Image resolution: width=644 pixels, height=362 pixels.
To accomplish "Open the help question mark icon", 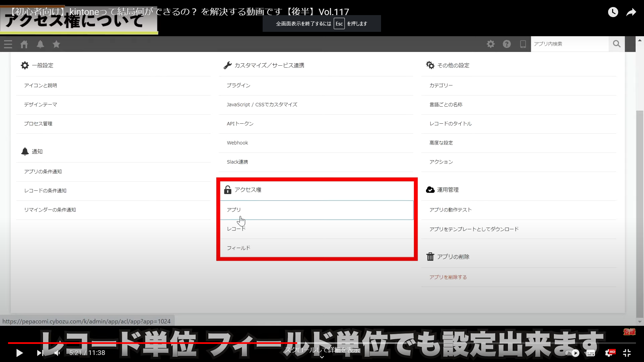I will pos(506,44).
